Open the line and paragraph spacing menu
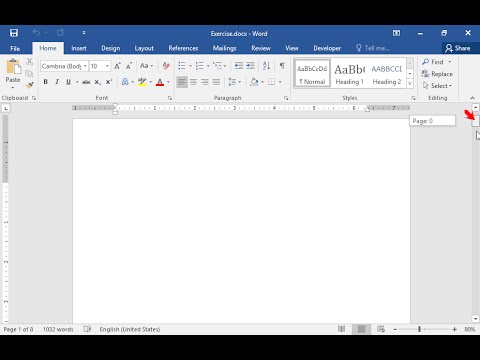This screenshot has width=480, height=360. tap(234, 82)
